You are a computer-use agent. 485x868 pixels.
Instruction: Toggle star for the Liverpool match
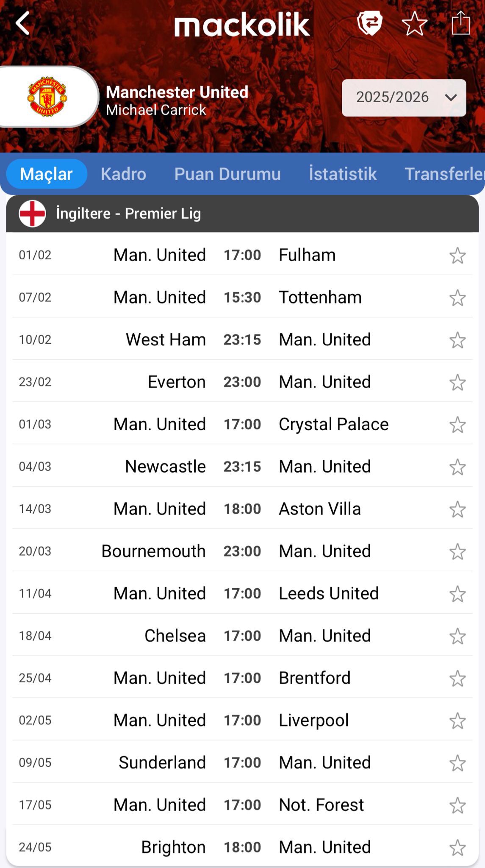457,721
